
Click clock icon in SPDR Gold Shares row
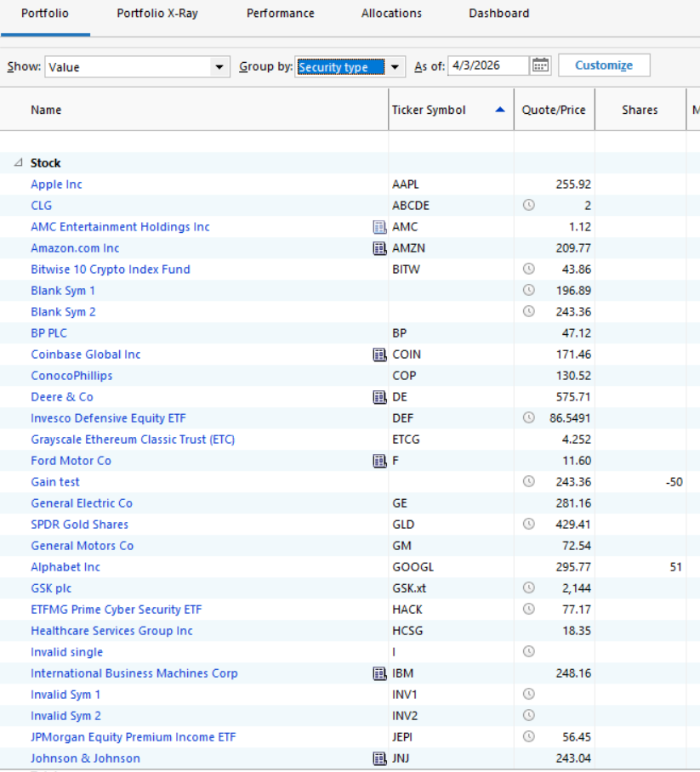[x=528, y=524]
